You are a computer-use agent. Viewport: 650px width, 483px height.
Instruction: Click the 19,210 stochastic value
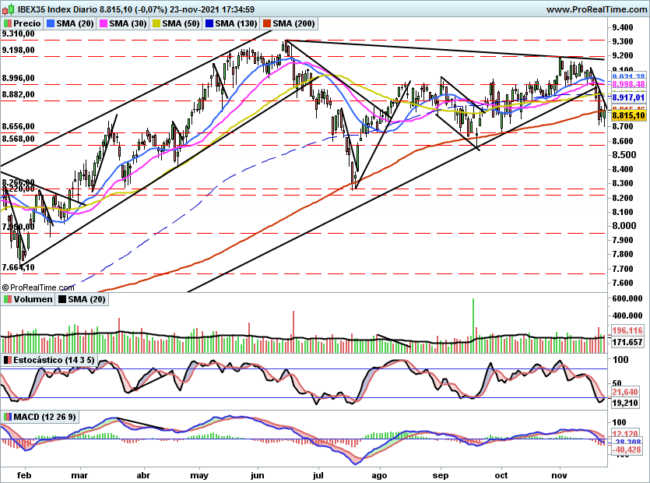pos(625,403)
